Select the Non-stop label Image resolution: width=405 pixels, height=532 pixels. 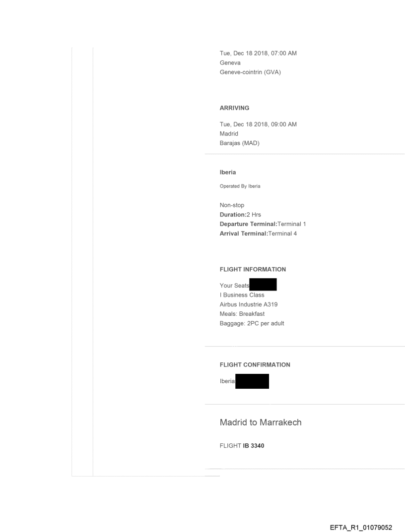(232, 205)
